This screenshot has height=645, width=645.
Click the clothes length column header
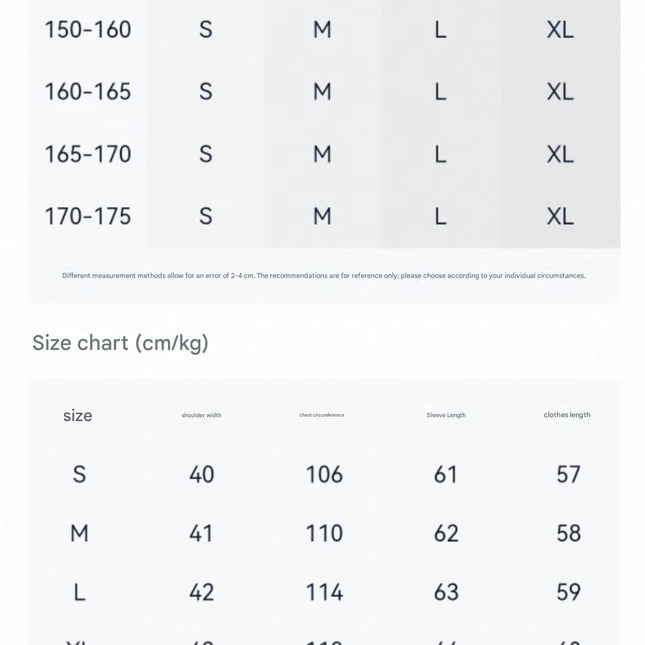pyautogui.click(x=567, y=415)
